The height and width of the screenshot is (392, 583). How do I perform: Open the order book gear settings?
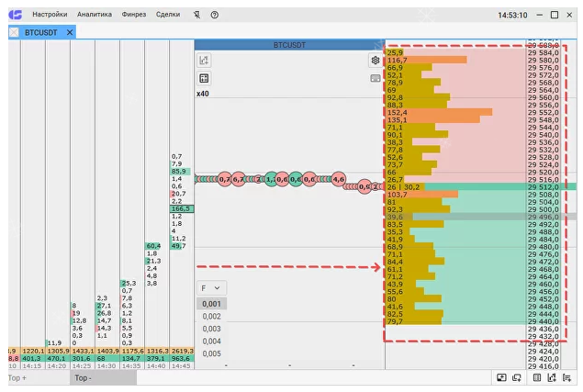(x=376, y=61)
